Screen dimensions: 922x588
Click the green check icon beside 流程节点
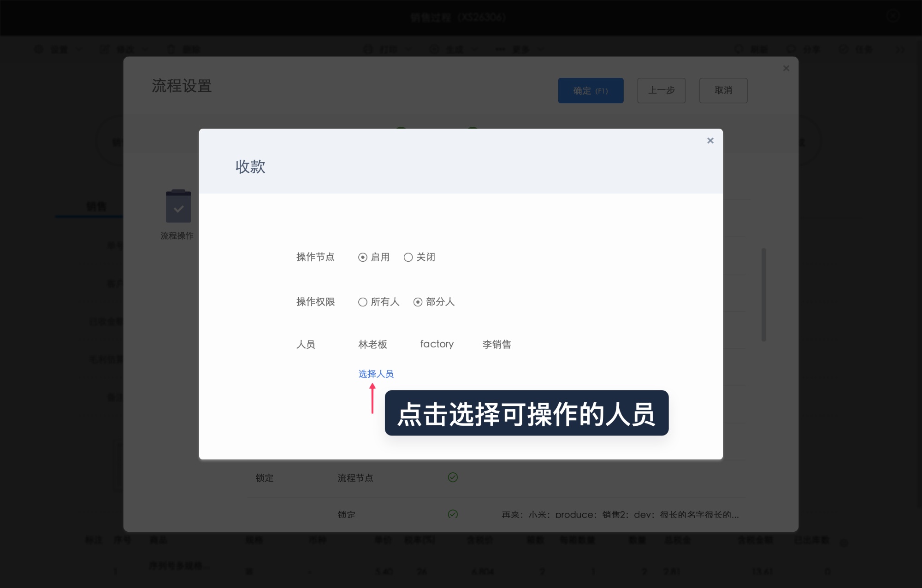click(453, 477)
